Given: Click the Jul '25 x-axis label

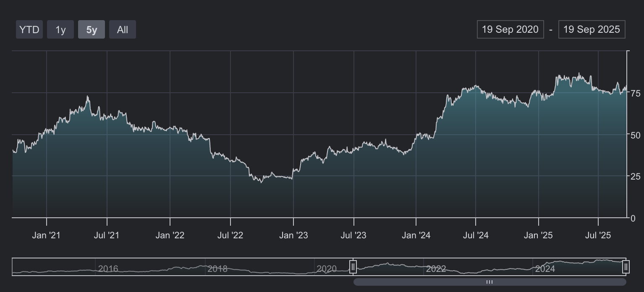Looking at the screenshot, I should [x=598, y=235].
